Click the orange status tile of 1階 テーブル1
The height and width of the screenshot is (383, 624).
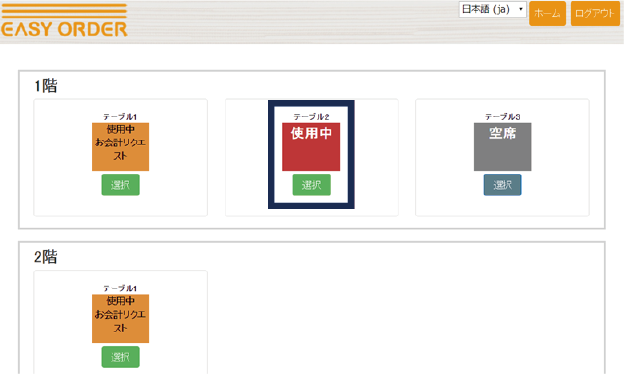[121, 147]
